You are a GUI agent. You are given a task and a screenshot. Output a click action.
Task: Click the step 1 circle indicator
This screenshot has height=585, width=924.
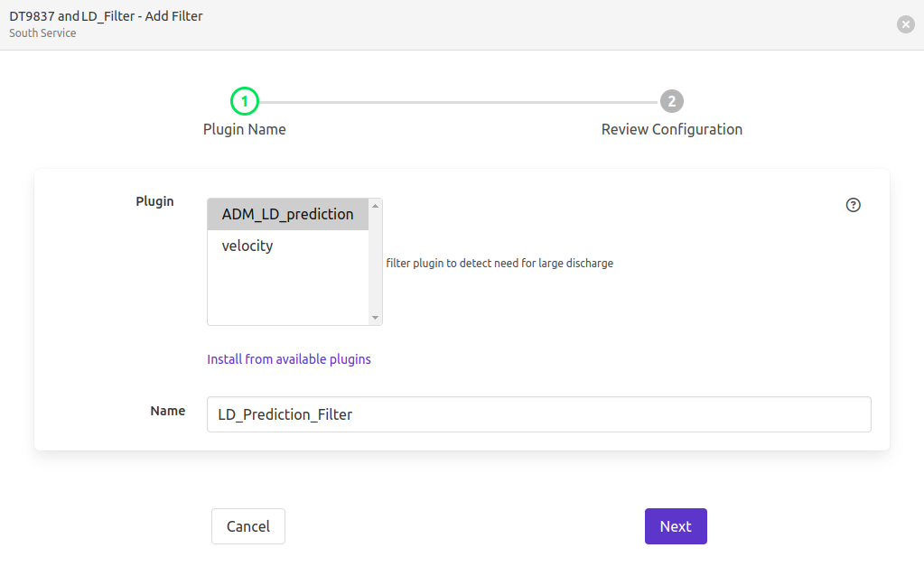(x=245, y=102)
